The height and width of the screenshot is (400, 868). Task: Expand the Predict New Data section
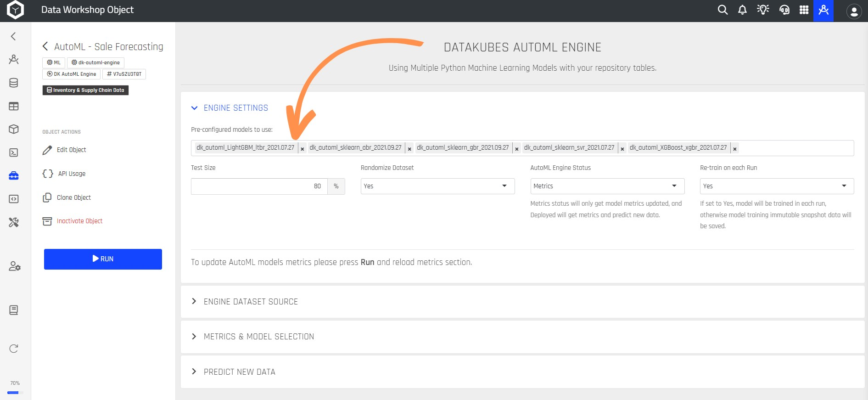[x=233, y=372]
